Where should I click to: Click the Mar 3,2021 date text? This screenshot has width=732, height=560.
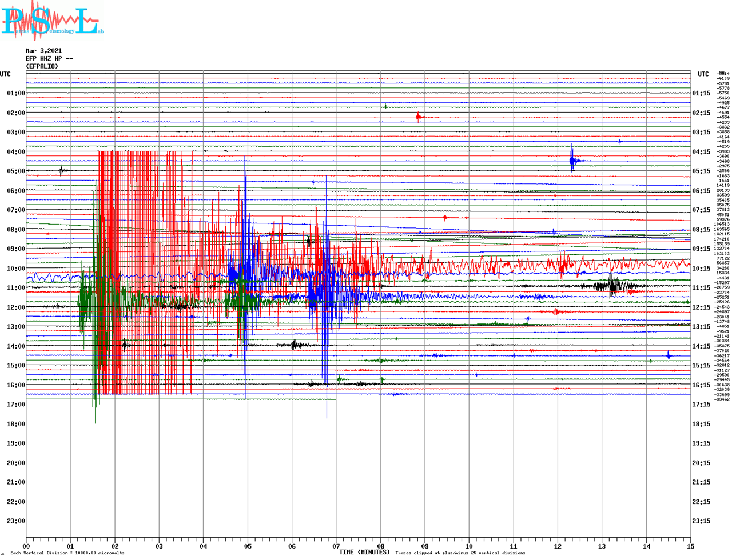(x=43, y=51)
